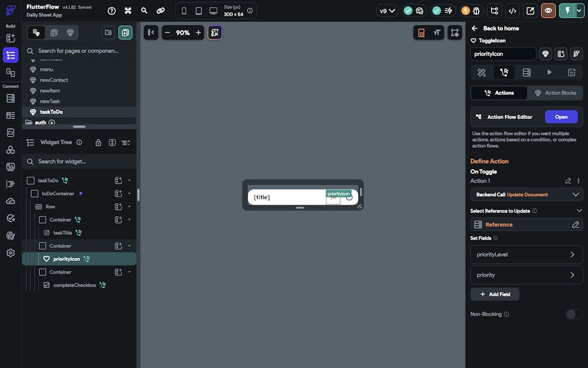Screen dimensions: 588x368
Task: Open the v9 version dropdown
Action: pos(387,11)
